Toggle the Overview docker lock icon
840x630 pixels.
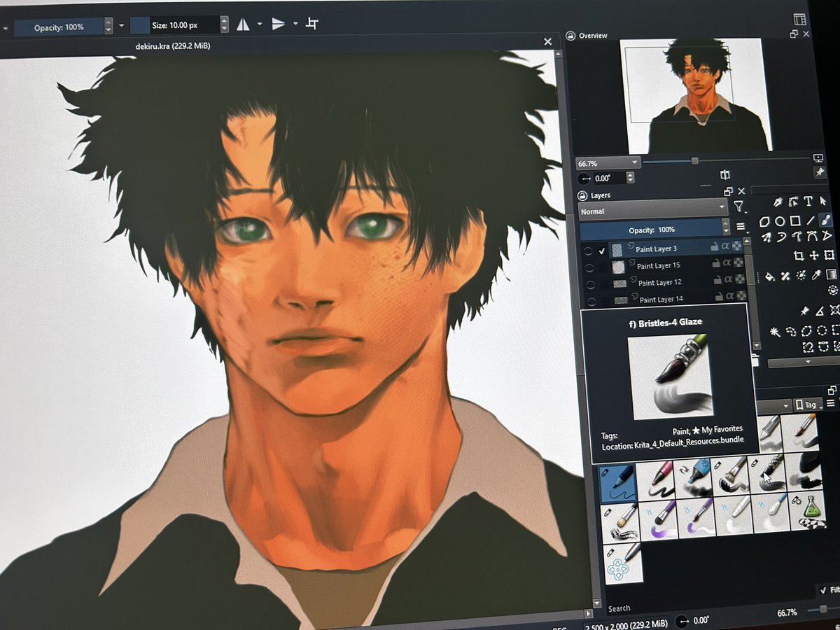[x=571, y=36]
